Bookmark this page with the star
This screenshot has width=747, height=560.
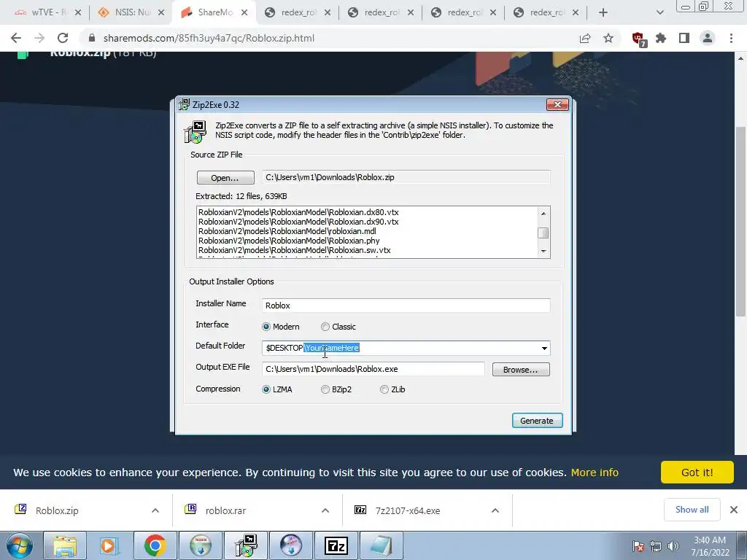click(608, 38)
